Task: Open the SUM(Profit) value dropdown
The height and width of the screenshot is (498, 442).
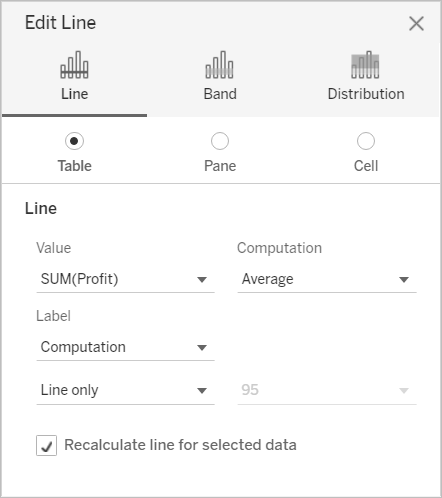Action: (x=125, y=279)
